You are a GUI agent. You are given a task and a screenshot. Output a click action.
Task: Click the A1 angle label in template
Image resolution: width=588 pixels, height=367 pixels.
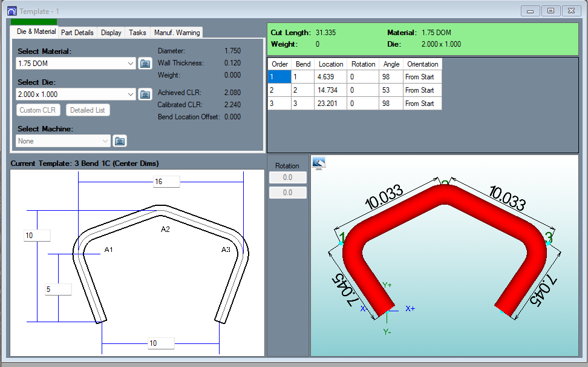point(108,250)
